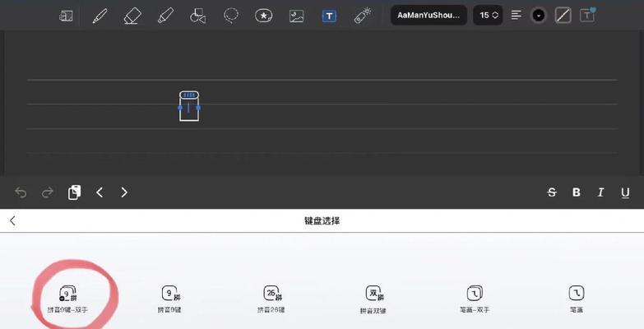Viewport: 644px width, 329px height.
Task: Choose 笔画 stroke keyboard
Action: coord(577,299)
